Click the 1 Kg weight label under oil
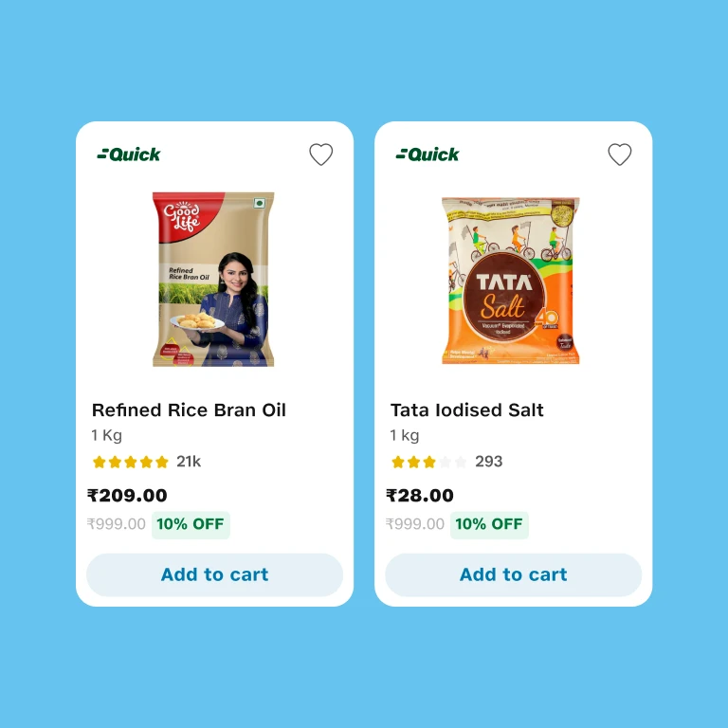The width and height of the screenshot is (728, 728). pos(106,435)
